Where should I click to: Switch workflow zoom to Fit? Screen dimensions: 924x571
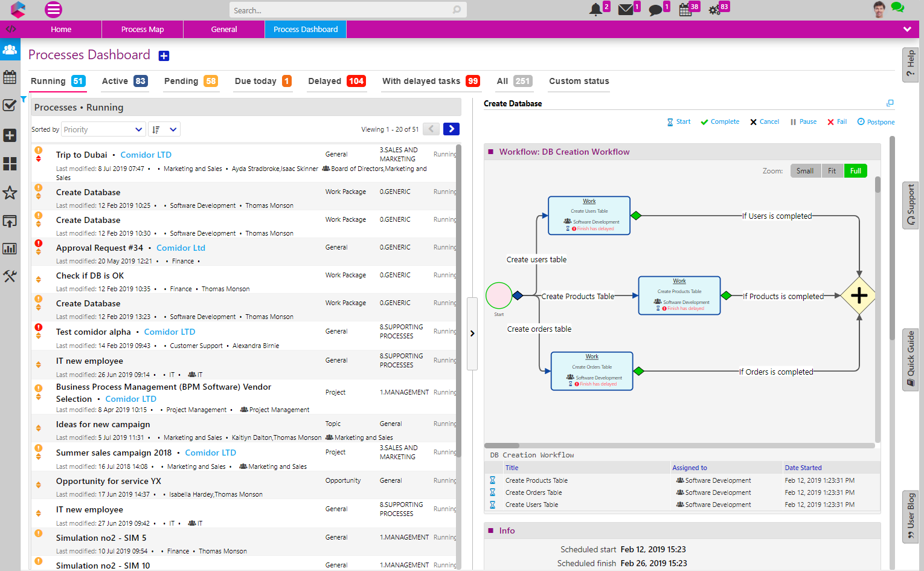832,170
